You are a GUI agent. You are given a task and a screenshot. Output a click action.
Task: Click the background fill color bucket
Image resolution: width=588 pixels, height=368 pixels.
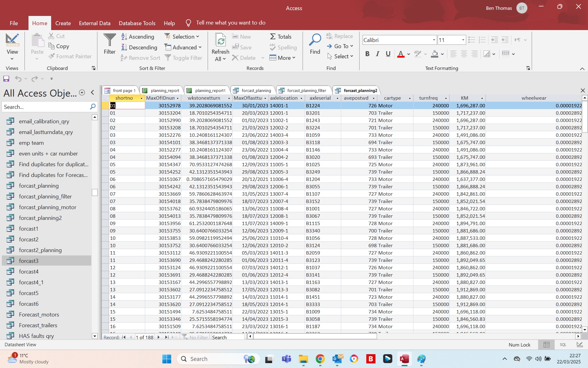click(x=435, y=54)
